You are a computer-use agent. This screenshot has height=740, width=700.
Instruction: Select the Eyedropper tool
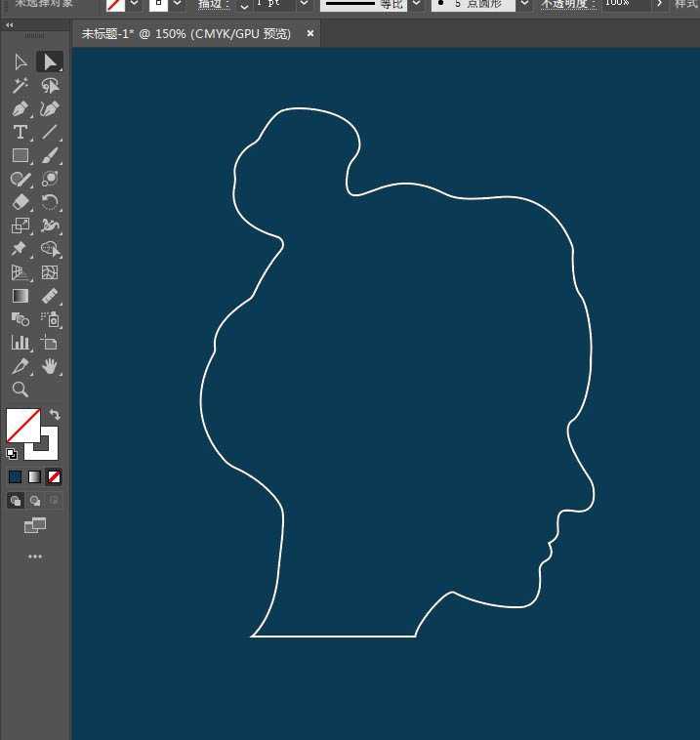coord(20,366)
